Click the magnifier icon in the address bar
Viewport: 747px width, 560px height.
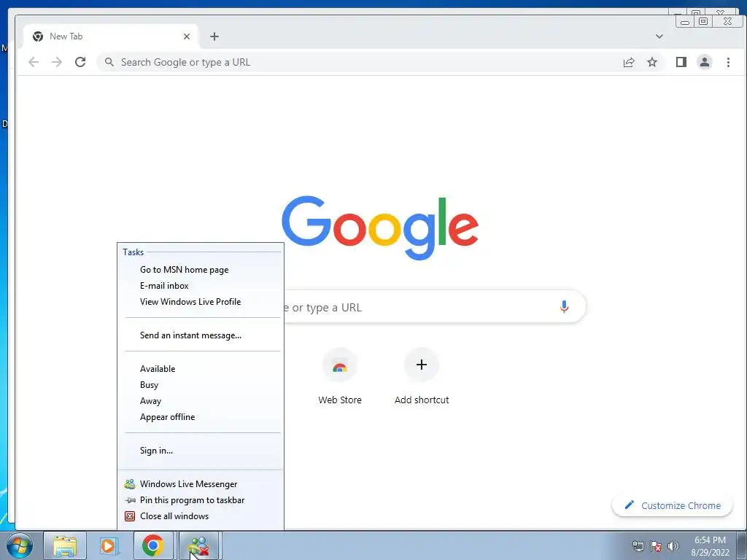pyautogui.click(x=109, y=62)
